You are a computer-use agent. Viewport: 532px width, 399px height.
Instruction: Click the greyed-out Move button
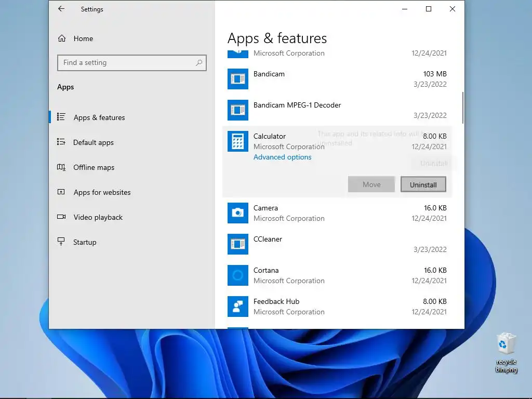tap(371, 184)
